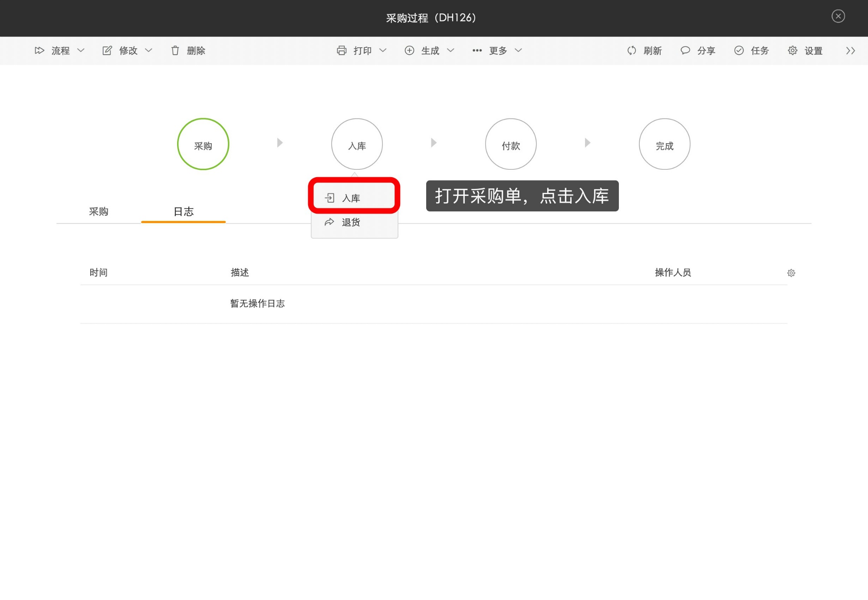Click the 采购 step circle
The height and width of the screenshot is (600, 868).
tap(203, 144)
